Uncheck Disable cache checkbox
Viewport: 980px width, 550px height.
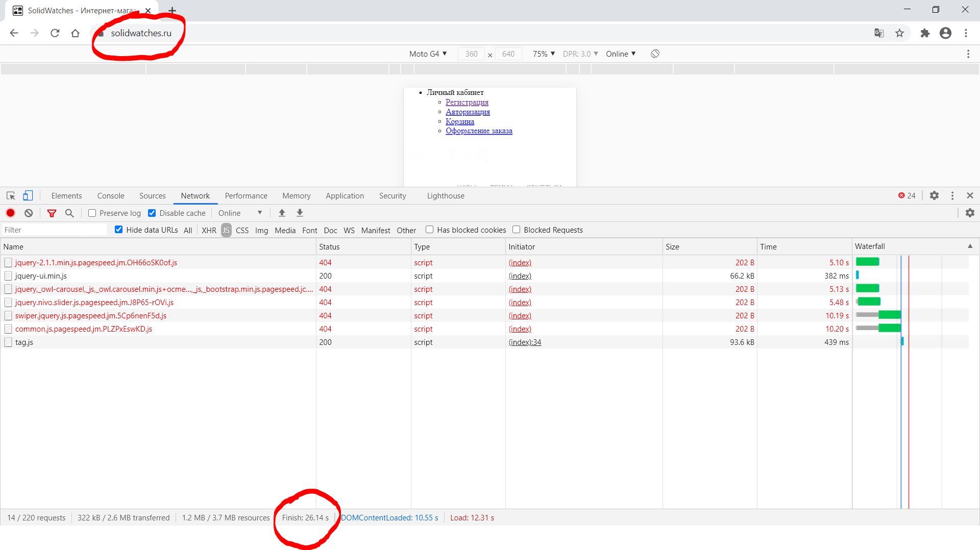(152, 213)
